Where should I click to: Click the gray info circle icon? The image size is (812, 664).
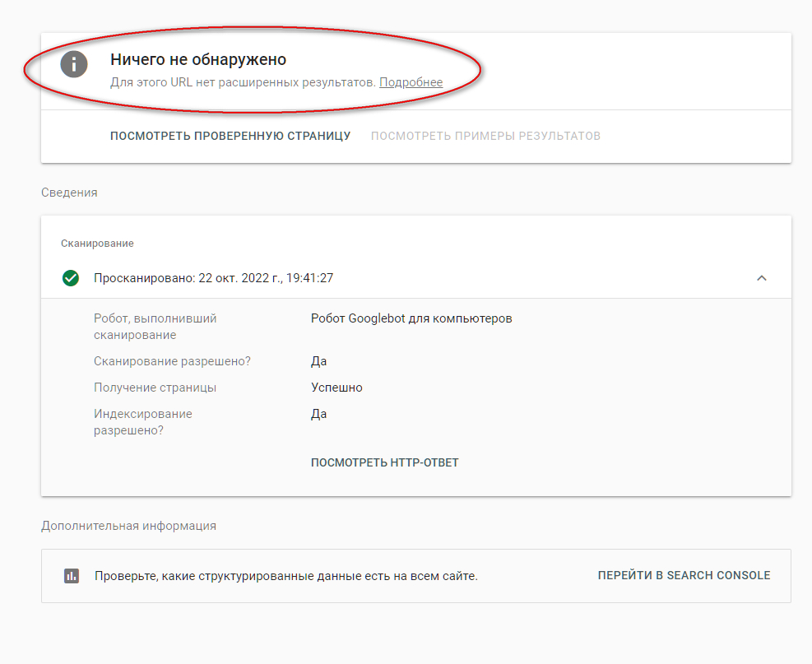tap(74, 64)
